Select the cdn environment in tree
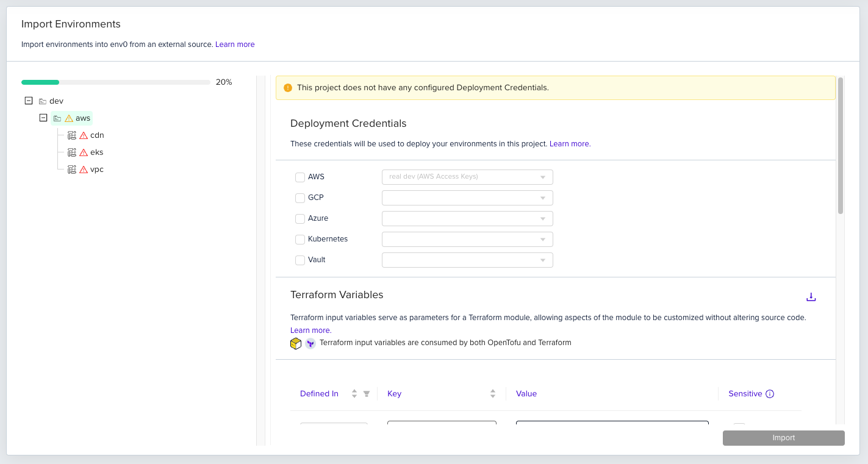This screenshot has height=464, width=868. pyautogui.click(x=97, y=135)
